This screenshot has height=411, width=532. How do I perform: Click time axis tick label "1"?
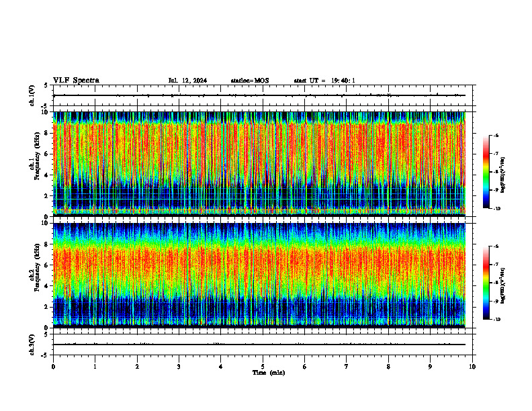click(x=95, y=367)
